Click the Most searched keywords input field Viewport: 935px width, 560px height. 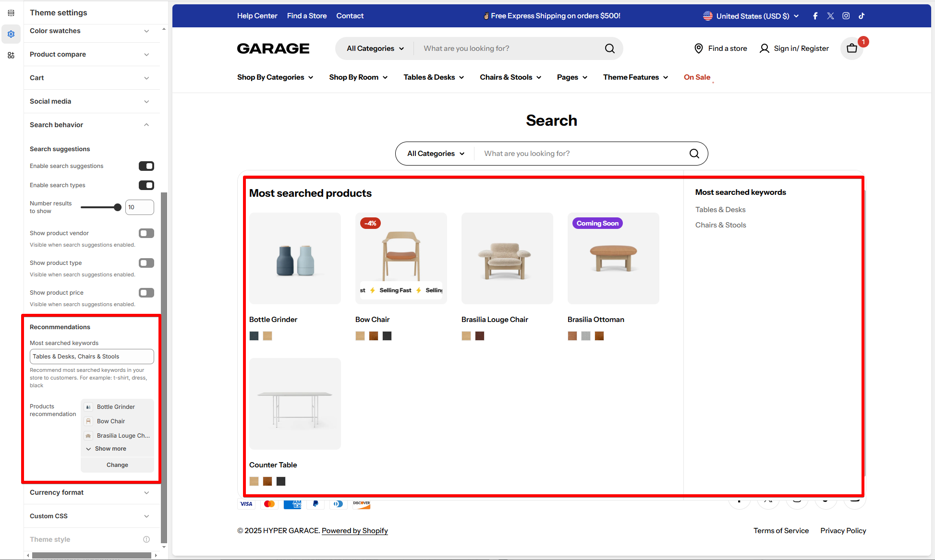click(x=92, y=357)
